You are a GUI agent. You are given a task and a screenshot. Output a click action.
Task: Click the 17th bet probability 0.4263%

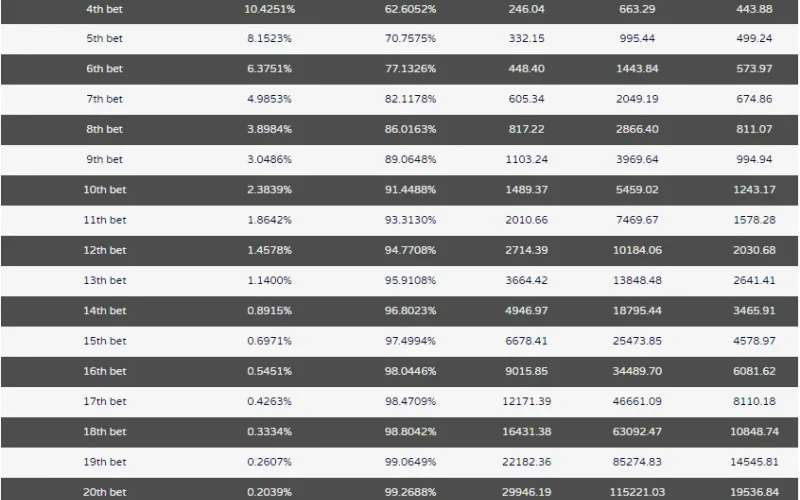point(269,401)
